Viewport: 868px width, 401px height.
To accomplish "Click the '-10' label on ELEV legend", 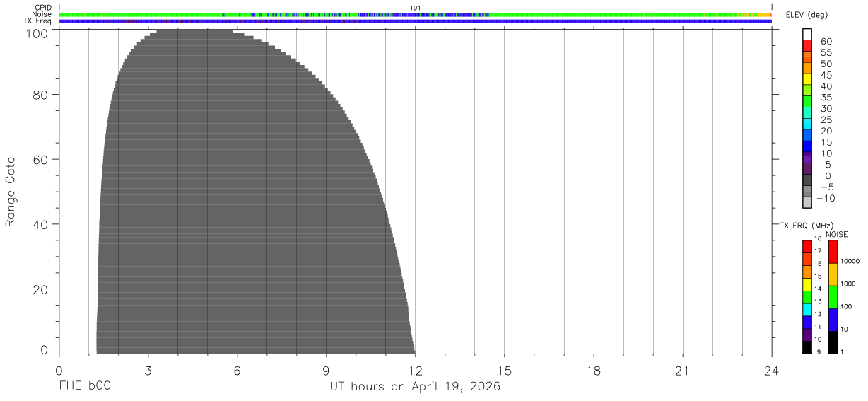I will [x=827, y=198].
